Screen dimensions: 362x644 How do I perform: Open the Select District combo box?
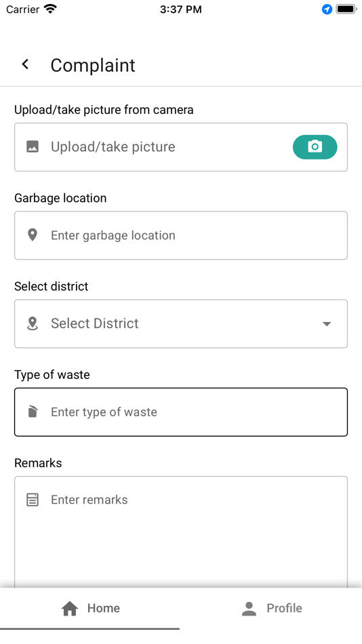181,323
